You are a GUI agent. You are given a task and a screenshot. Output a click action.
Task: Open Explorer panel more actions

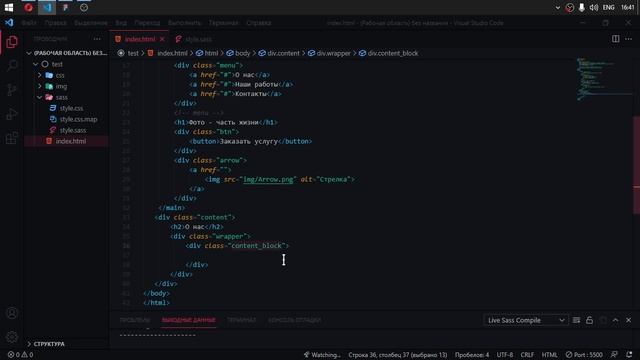tap(97, 39)
